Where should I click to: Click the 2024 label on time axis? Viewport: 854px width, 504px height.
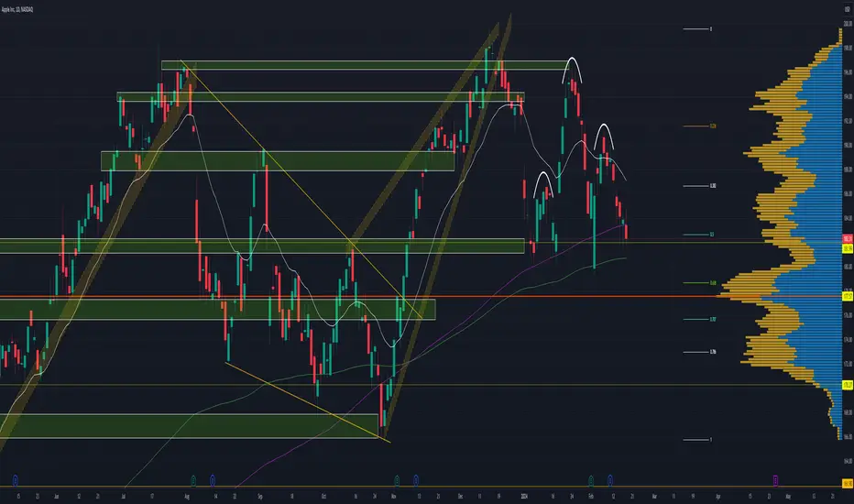pos(524,497)
